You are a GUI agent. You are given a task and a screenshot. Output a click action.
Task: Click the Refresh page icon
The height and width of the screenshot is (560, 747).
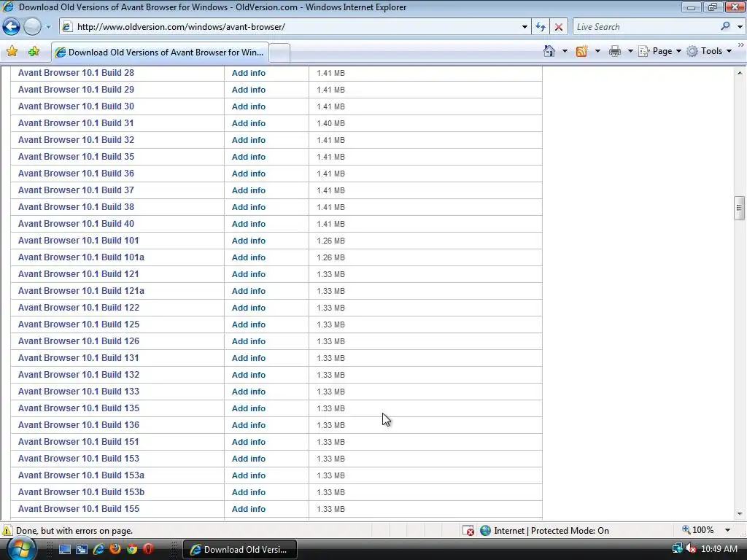coord(541,27)
